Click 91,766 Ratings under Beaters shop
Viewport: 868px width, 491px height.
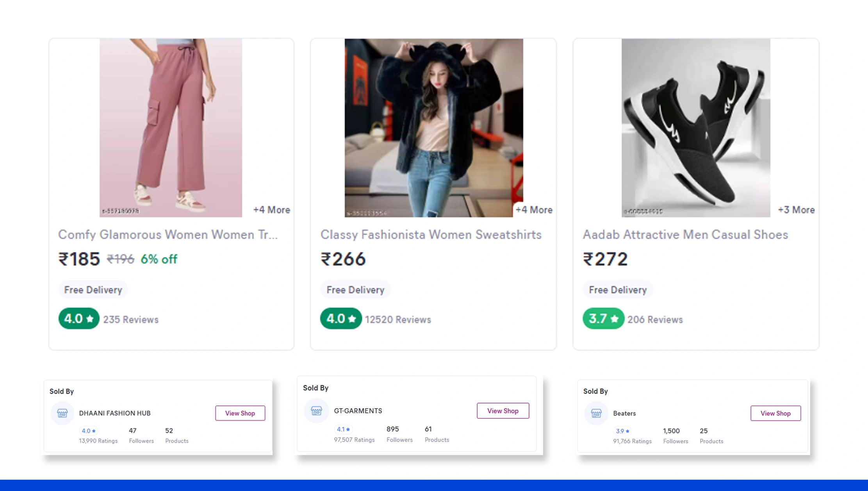[x=632, y=441]
